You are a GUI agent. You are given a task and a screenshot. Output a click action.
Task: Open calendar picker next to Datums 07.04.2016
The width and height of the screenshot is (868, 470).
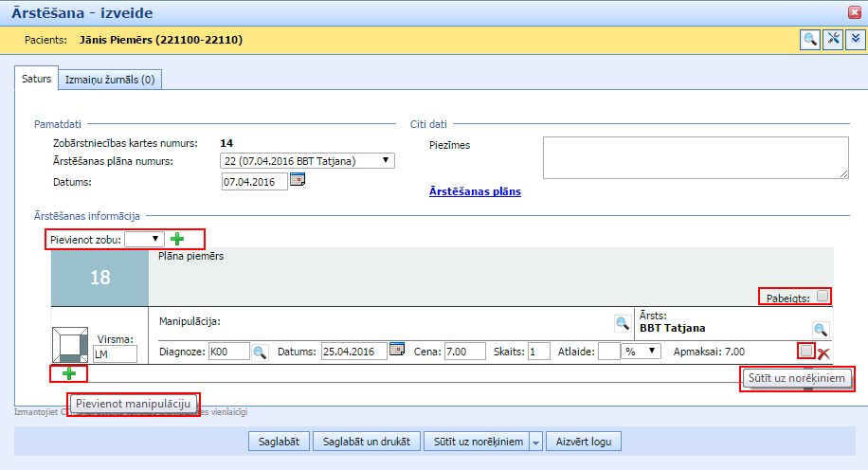(298, 180)
